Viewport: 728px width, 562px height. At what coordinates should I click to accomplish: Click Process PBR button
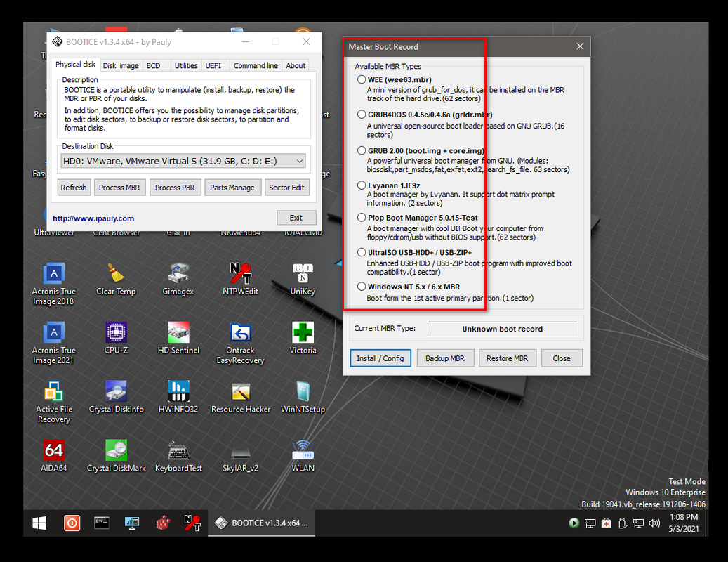[x=175, y=188]
